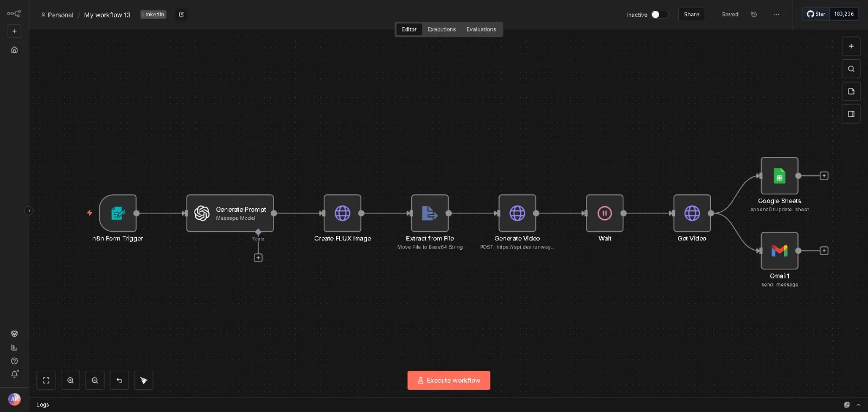
Task: Open node search magnifier on canvas
Action: point(851,69)
